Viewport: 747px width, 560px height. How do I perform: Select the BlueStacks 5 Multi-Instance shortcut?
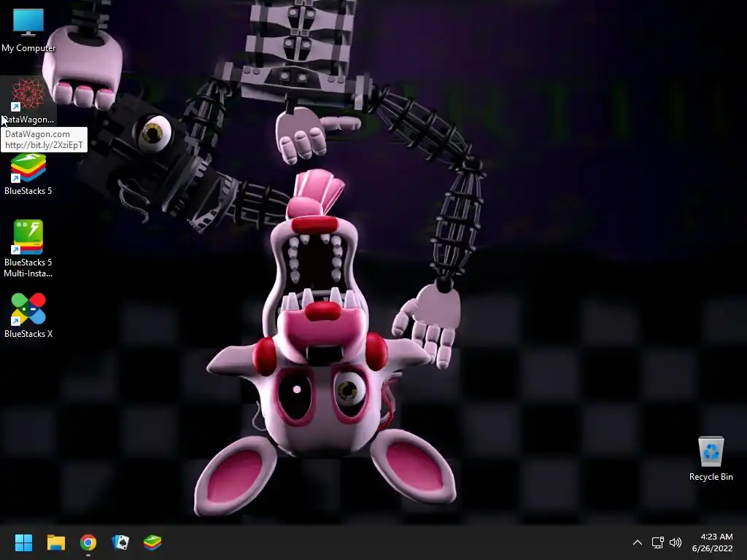[28, 249]
